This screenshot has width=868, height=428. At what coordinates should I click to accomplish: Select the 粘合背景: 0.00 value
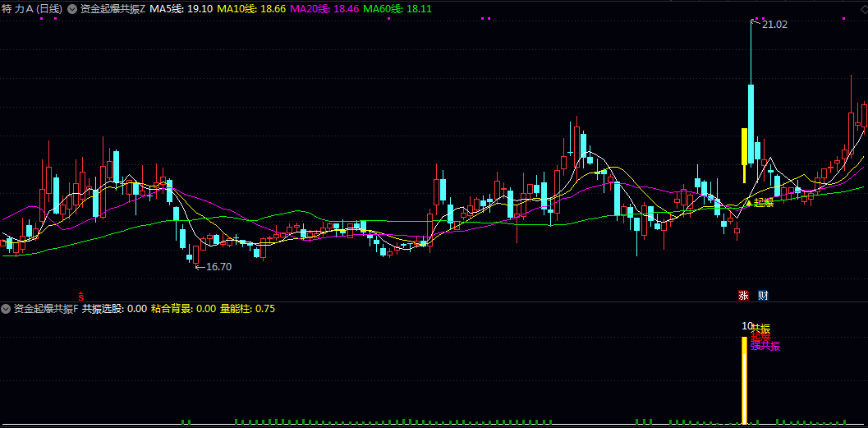183,309
